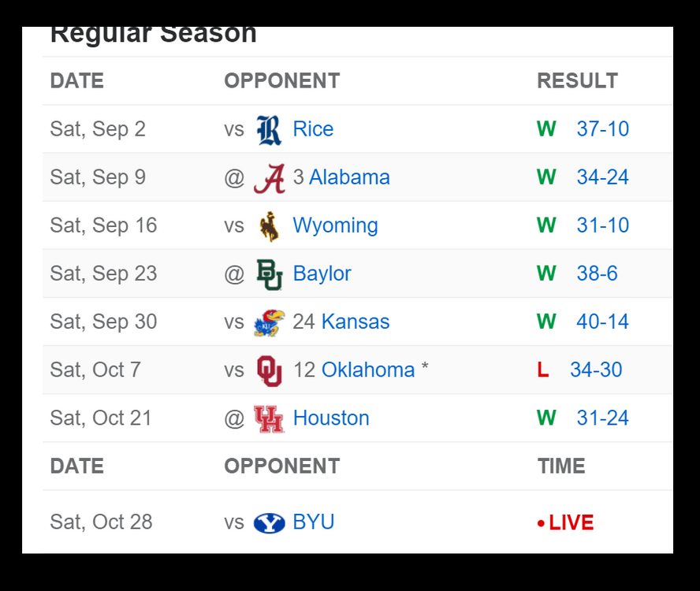Select the Baylor opponent link

[322, 273]
